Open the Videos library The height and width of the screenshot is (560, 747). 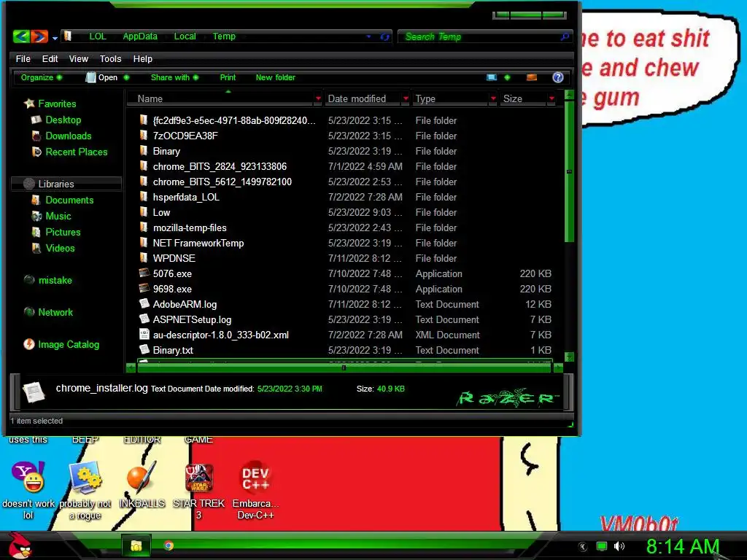coord(60,248)
